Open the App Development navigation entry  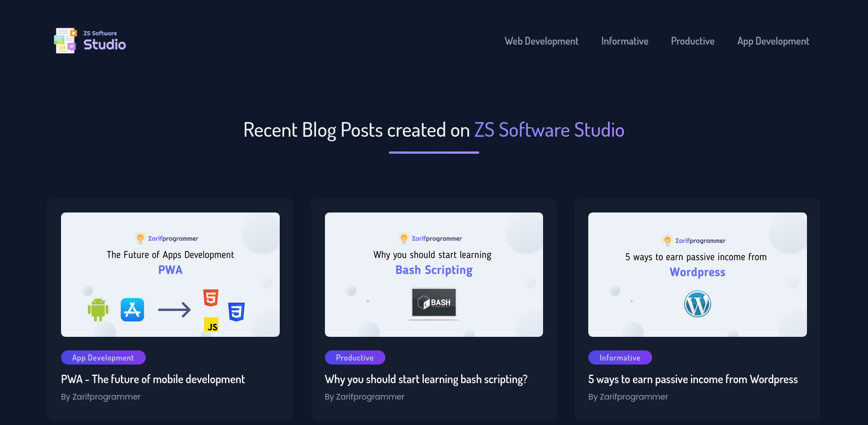point(773,41)
